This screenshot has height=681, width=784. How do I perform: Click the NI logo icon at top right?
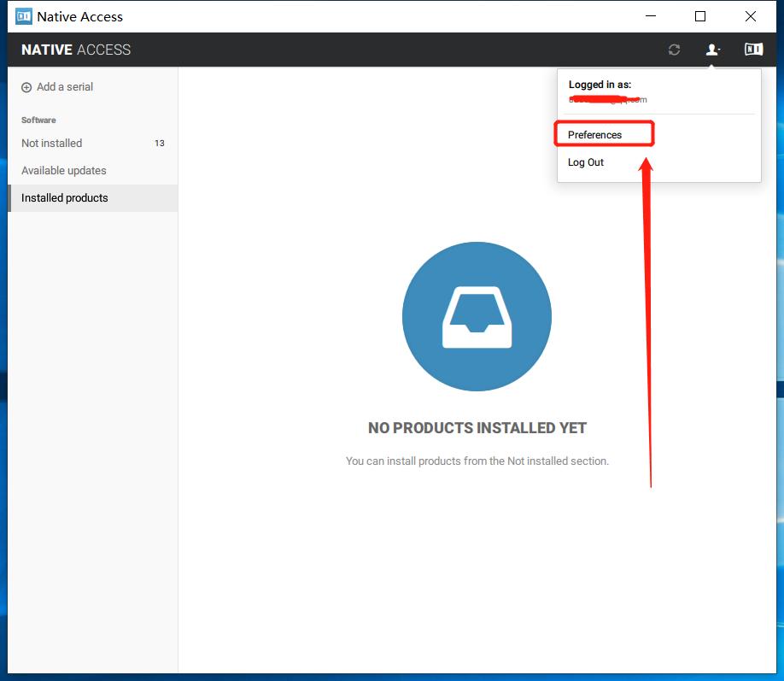point(752,50)
